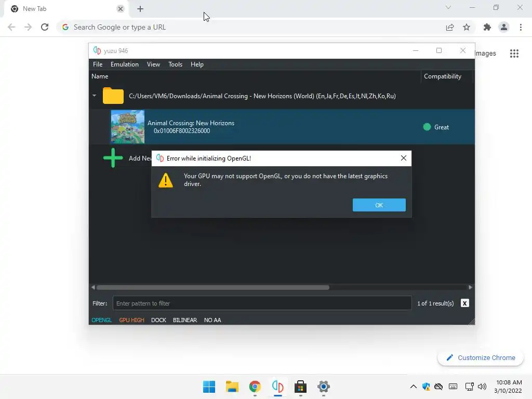This screenshot has width=532, height=399.
Task: Reload the Chrome page
Action: point(45,27)
